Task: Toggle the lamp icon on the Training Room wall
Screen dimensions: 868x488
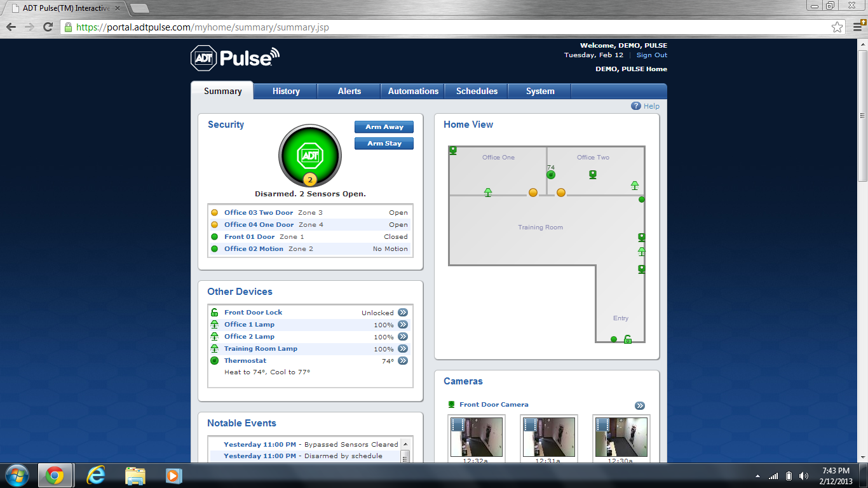Action: (x=642, y=253)
